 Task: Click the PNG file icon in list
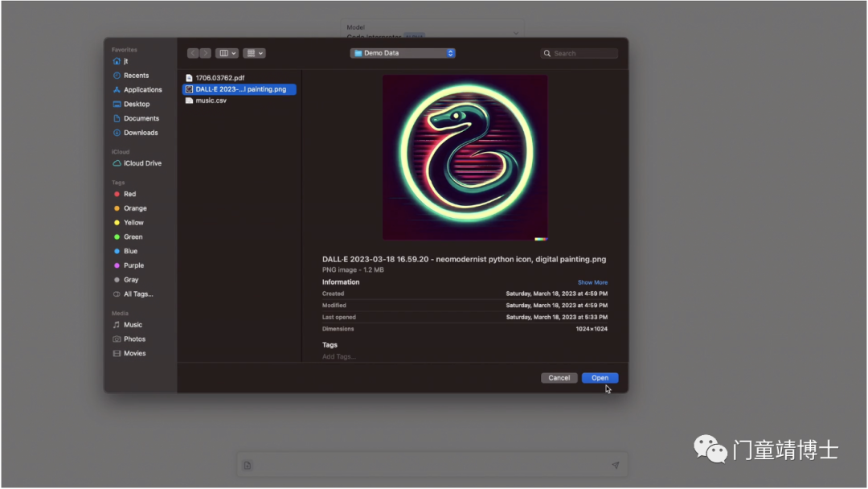[190, 89]
